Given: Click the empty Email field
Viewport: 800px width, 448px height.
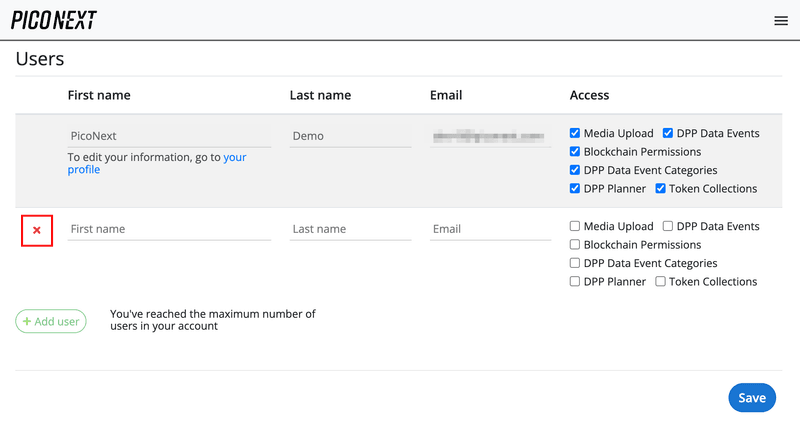Looking at the screenshot, I should pyautogui.click(x=490, y=229).
